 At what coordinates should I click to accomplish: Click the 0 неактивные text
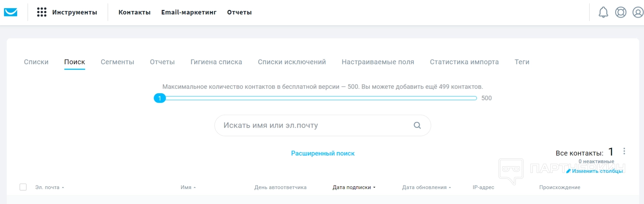tap(596, 161)
